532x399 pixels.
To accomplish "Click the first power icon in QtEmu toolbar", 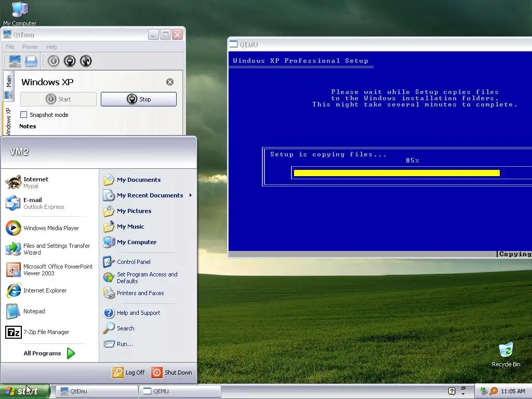I will [54, 61].
